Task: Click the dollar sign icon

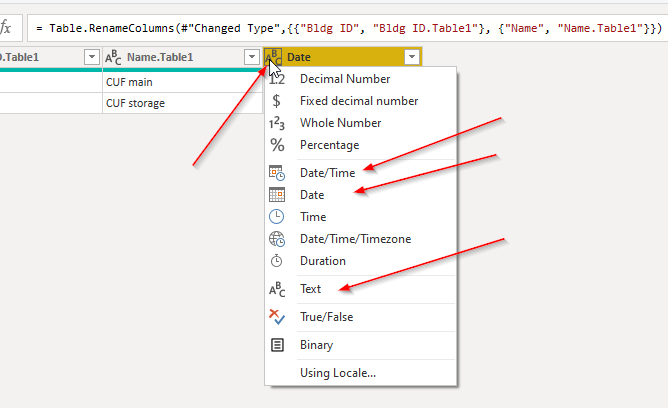Action: [x=276, y=101]
